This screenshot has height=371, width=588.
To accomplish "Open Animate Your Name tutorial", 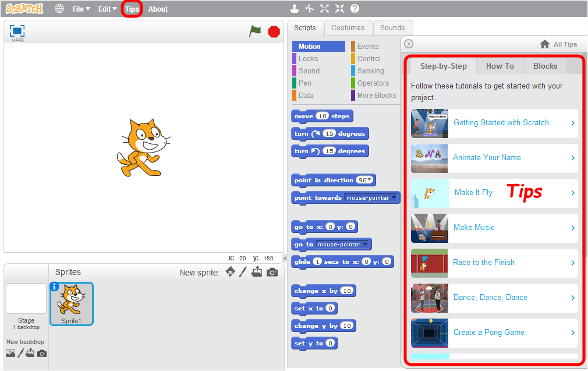I will tap(494, 158).
